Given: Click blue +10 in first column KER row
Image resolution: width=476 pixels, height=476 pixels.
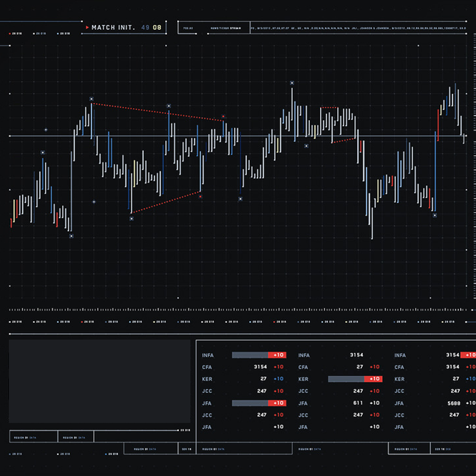Looking at the screenshot, I should [x=278, y=379].
